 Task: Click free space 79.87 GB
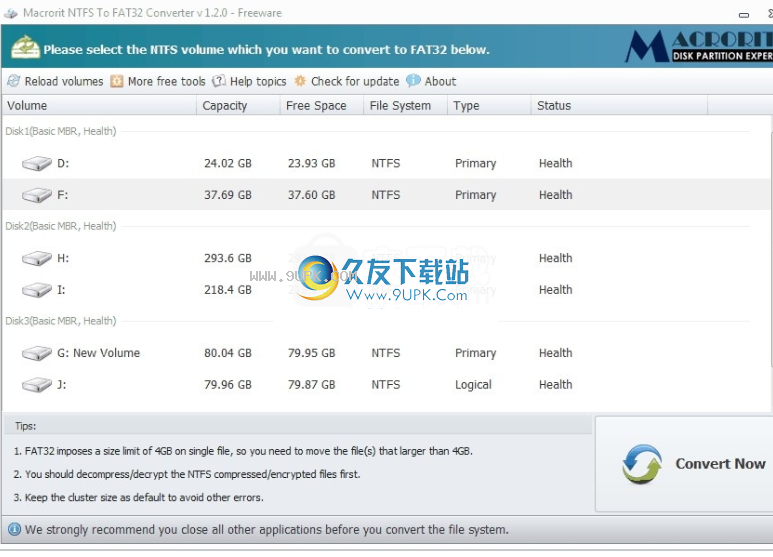click(312, 384)
